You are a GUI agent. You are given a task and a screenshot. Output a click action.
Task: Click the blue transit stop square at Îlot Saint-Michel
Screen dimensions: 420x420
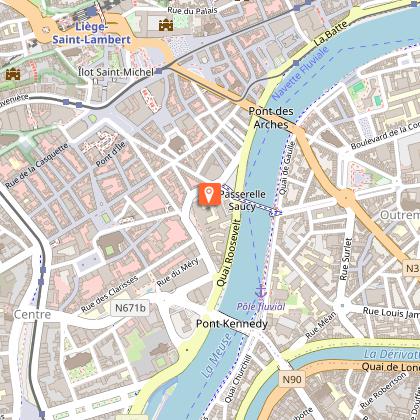click(159, 71)
